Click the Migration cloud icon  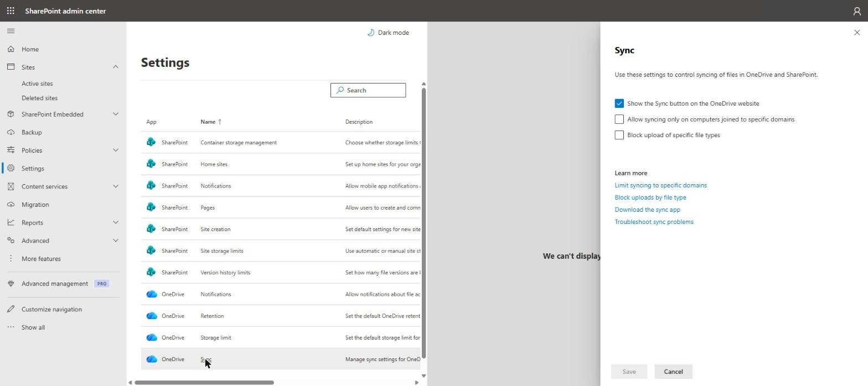coord(11,204)
